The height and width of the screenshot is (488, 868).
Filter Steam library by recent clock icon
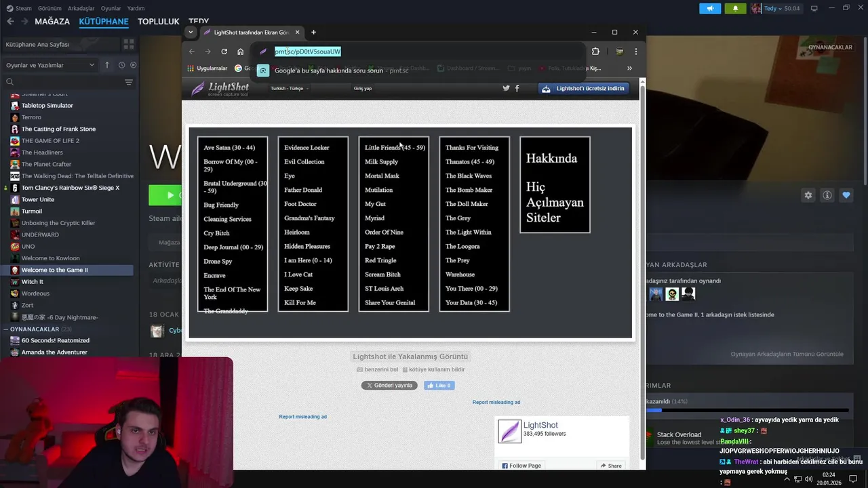point(121,65)
